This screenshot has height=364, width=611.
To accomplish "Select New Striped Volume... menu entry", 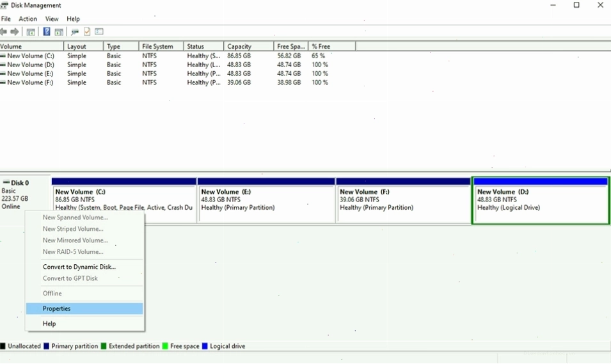I will (x=84, y=229).
